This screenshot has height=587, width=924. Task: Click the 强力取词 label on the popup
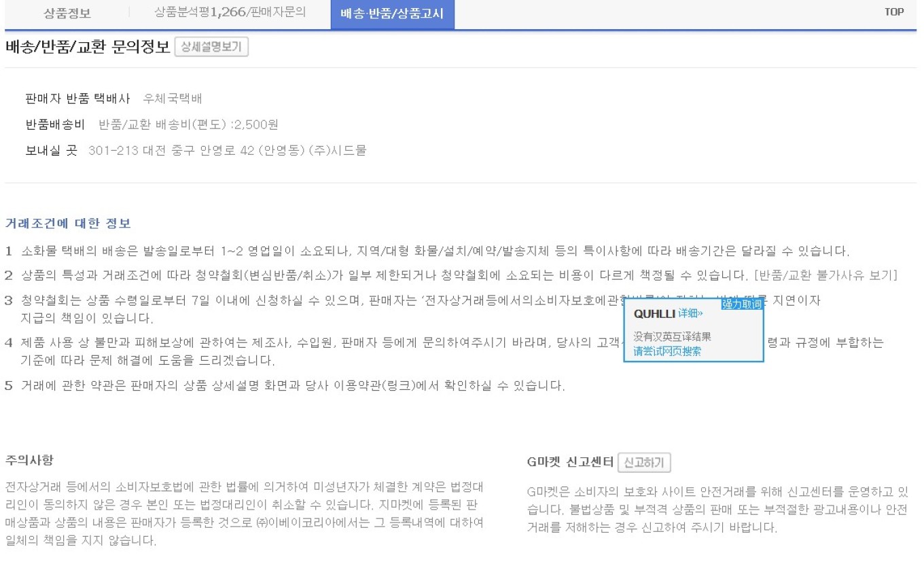point(742,304)
